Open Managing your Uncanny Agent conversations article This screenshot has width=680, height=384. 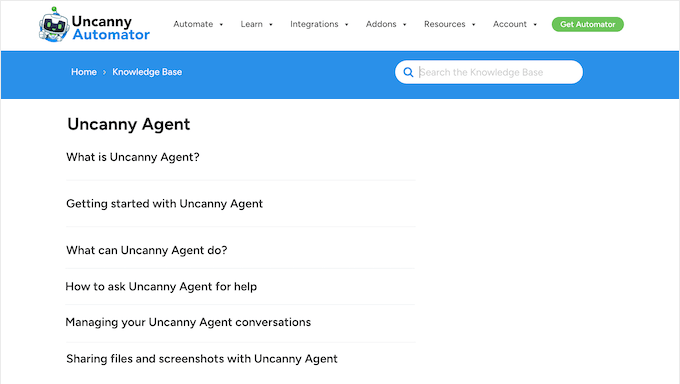click(x=188, y=322)
